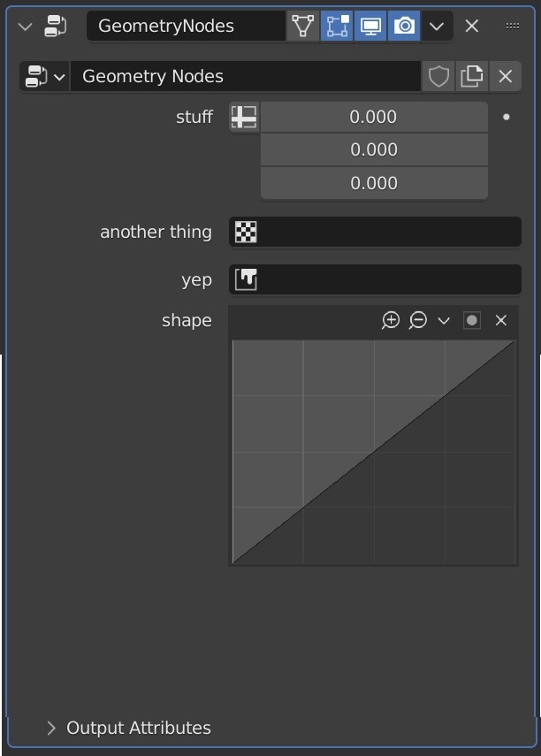Image resolution: width=541 pixels, height=756 pixels.
Task: Zoom in on shape curve
Action: point(391,320)
